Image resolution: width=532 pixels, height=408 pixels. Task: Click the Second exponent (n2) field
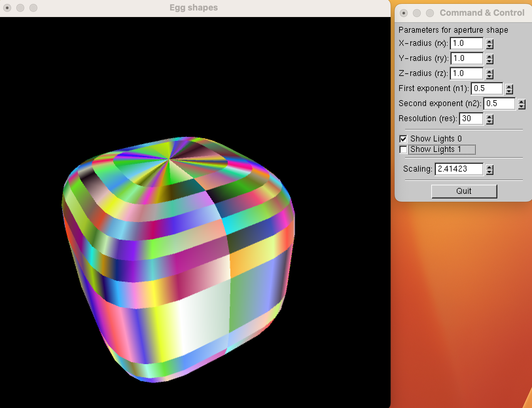[499, 103]
